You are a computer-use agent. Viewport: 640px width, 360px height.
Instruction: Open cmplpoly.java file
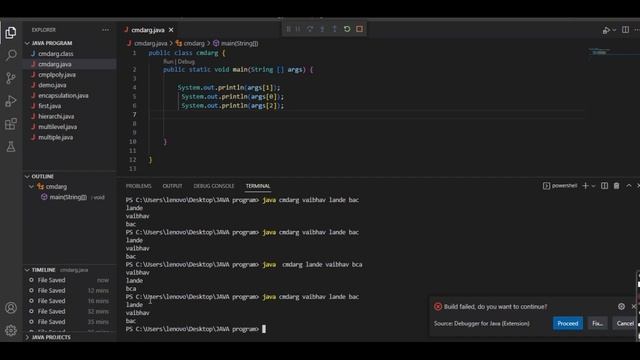tap(57, 75)
